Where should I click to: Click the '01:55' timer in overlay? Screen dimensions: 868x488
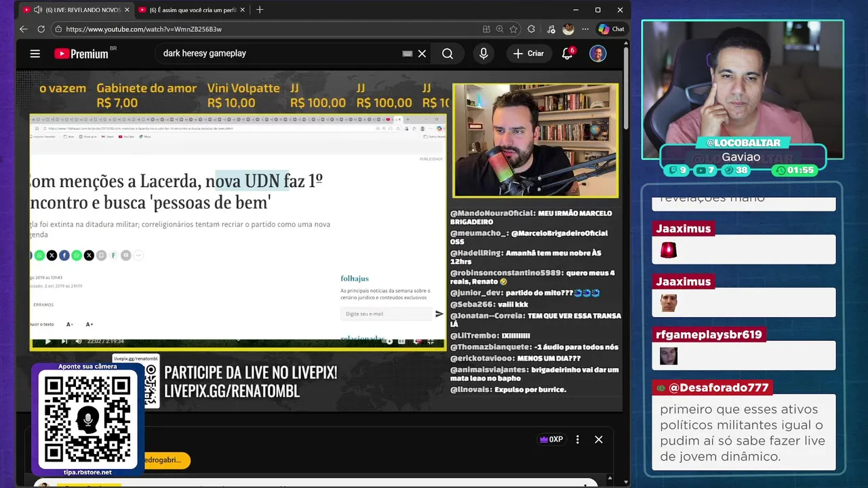click(794, 170)
